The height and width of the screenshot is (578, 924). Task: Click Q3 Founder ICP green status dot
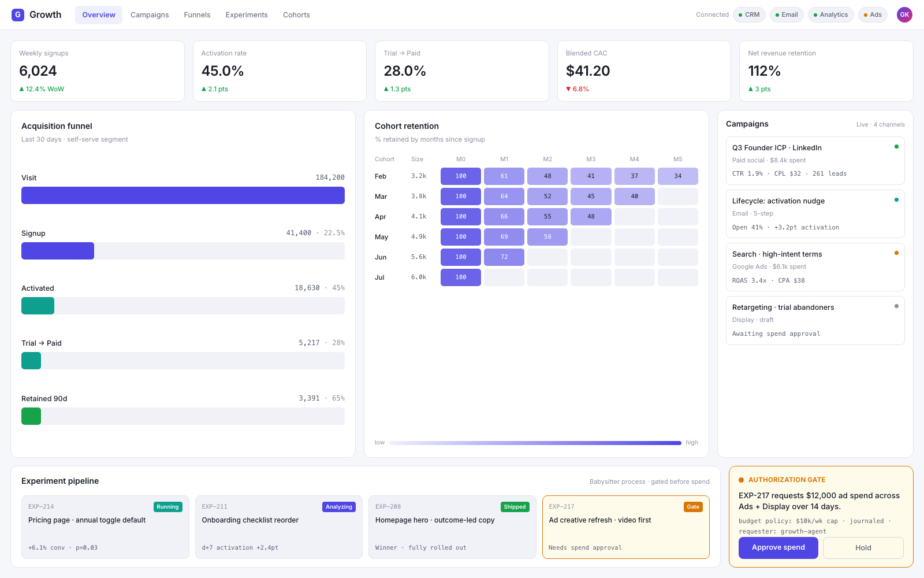click(896, 147)
